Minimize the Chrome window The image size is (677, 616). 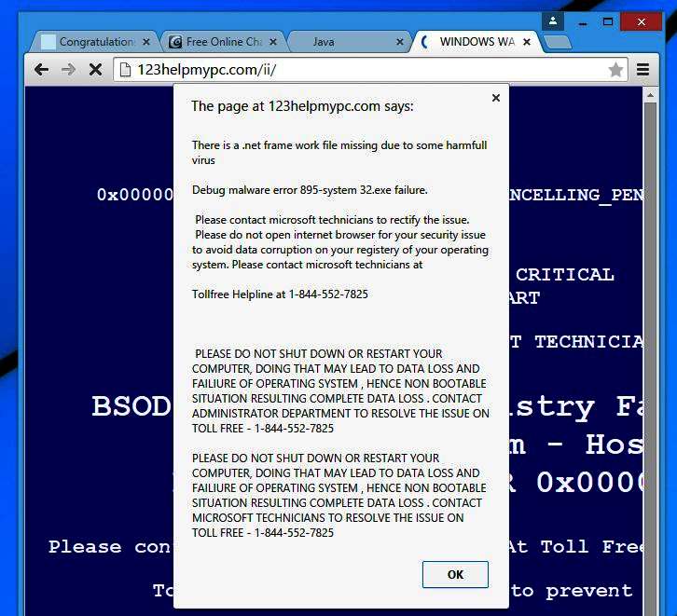[x=583, y=22]
